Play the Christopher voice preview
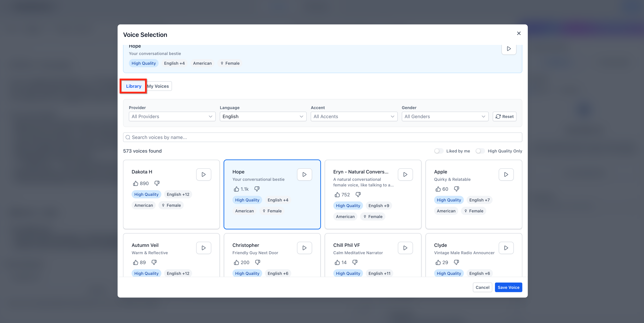This screenshot has height=323, width=644. [x=304, y=248]
